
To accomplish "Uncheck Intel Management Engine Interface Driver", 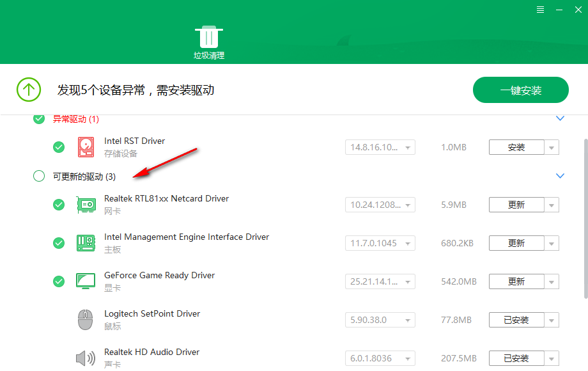I will click(59, 243).
